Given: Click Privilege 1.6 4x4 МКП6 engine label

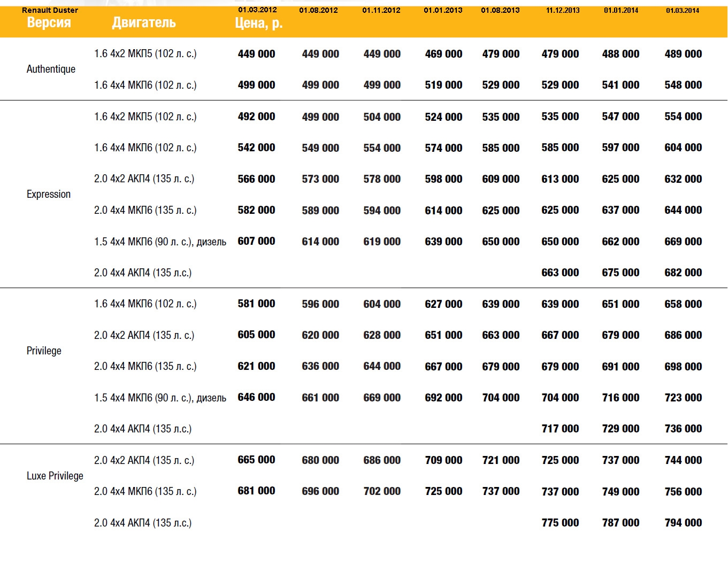Looking at the screenshot, I should (145, 304).
